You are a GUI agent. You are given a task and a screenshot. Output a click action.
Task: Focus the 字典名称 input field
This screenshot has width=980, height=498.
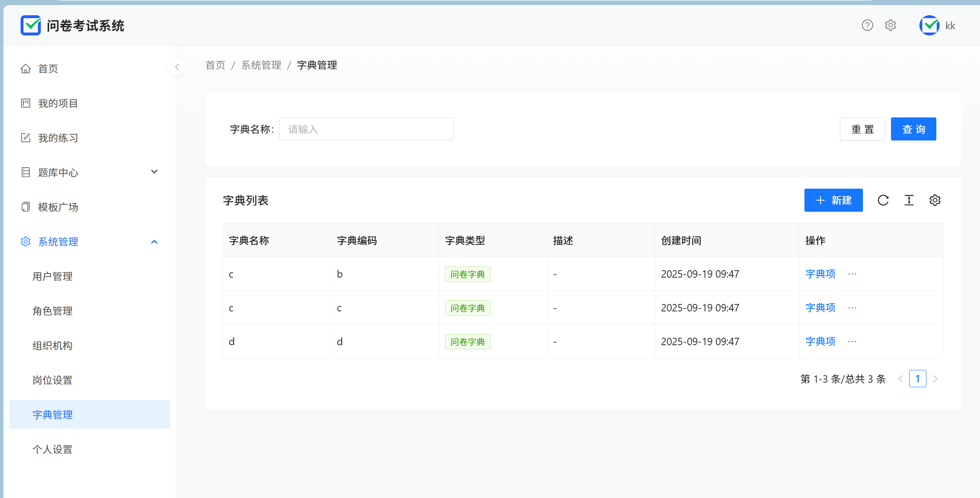tap(366, 129)
